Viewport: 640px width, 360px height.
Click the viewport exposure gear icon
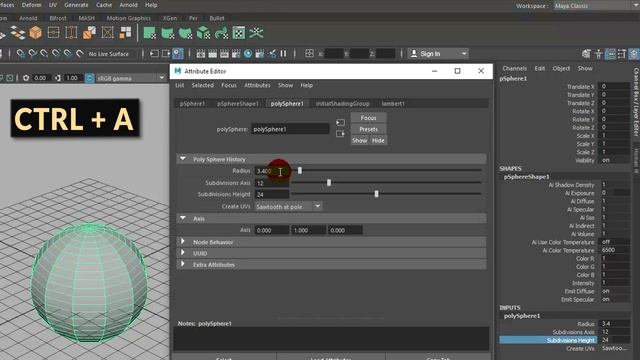click(x=26, y=78)
